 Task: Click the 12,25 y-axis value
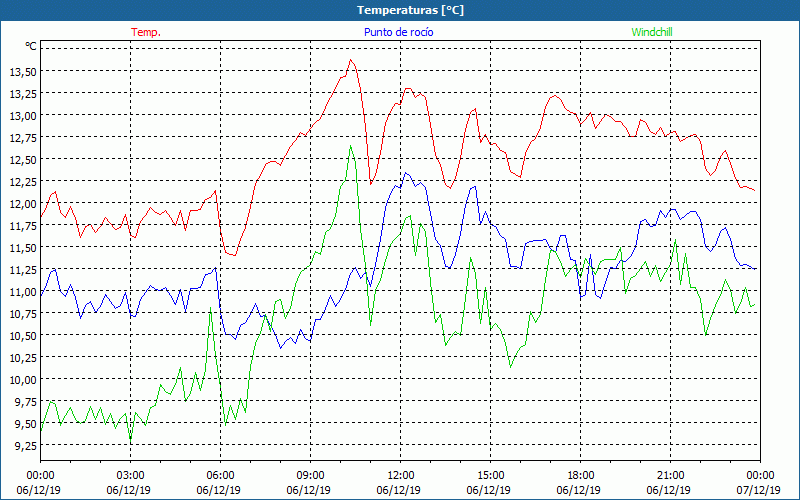click(x=23, y=182)
